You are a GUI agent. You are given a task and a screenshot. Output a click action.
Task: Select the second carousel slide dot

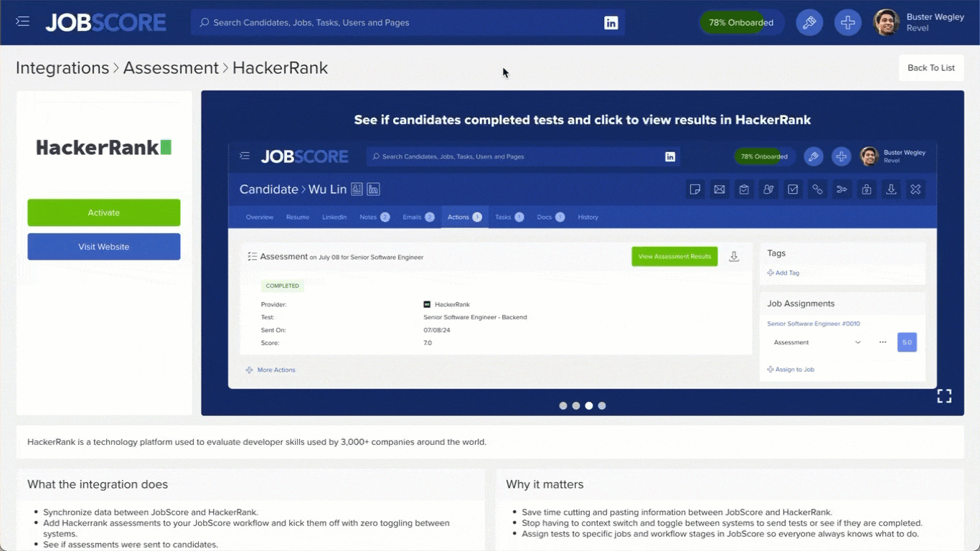[x=576, y=406]
